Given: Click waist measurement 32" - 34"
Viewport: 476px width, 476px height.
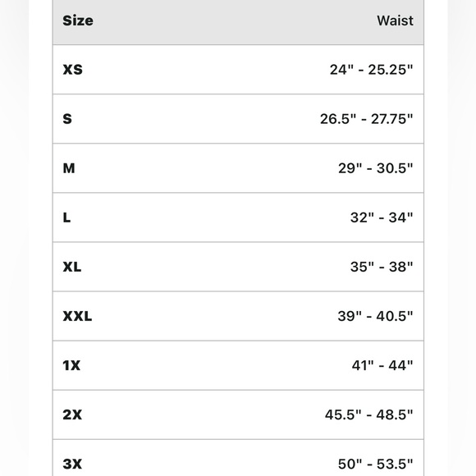Looking at the screenshot, I should coord(382,217).
